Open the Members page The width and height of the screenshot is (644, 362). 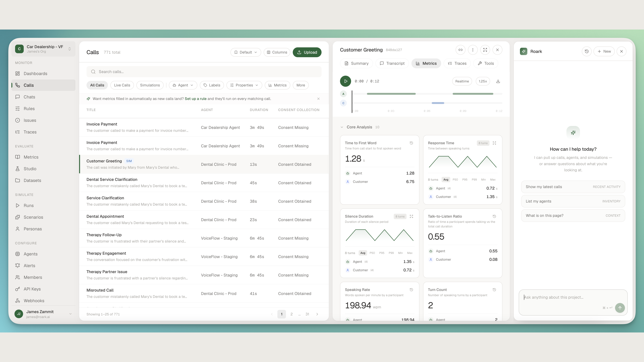click(43, 277)
